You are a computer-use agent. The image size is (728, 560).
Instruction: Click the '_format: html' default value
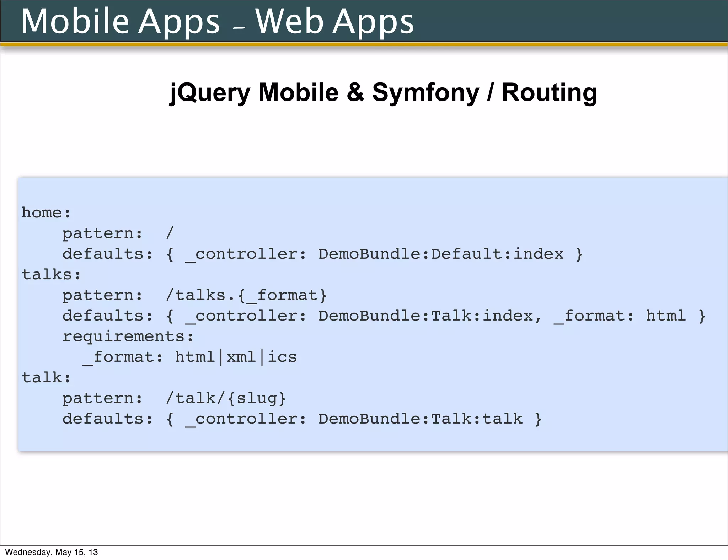[620, 316]
